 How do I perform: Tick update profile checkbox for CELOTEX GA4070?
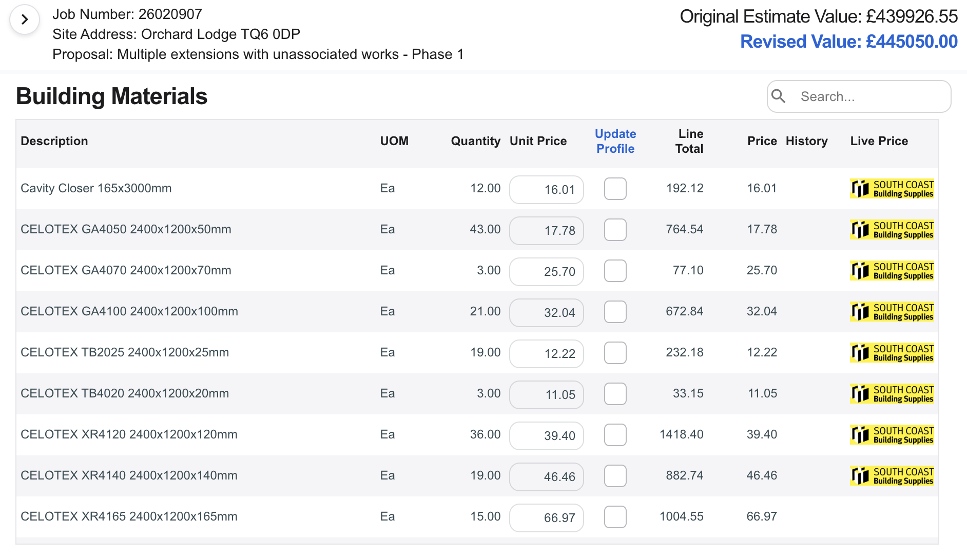click(x=615, y=271)
